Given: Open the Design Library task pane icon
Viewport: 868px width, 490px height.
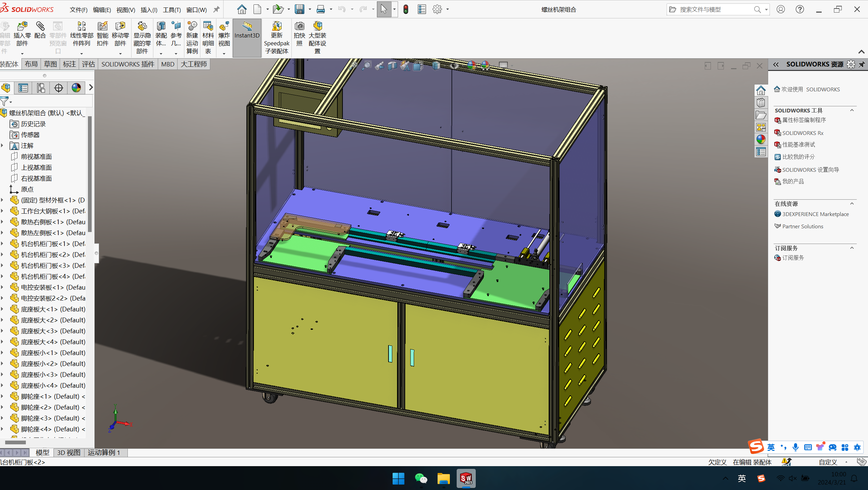Looking at the screenshot, I should pos(761,103).
